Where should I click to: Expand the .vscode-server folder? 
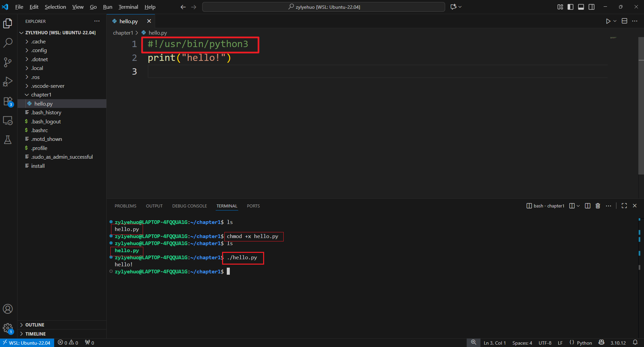[x=62, y=86]
